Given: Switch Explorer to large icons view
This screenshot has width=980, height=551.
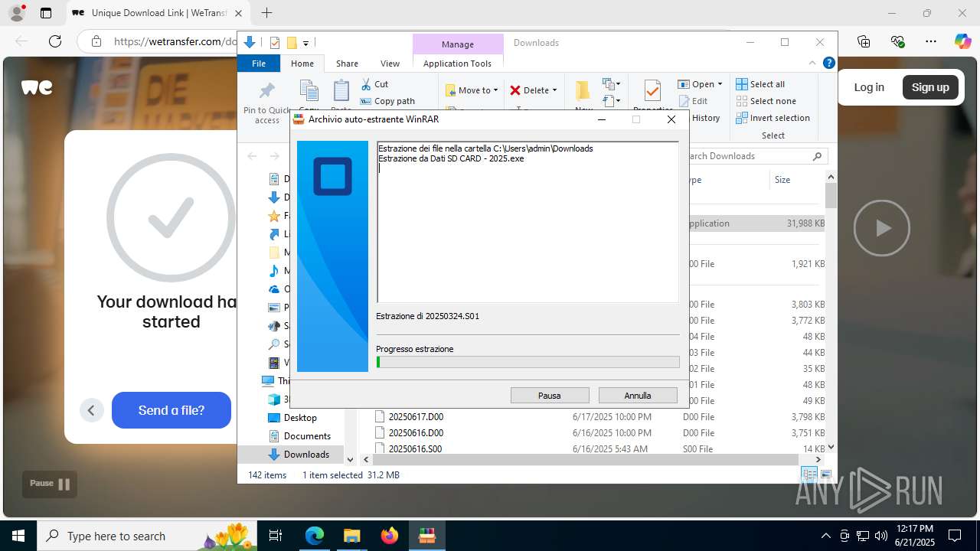Looking at the screenshot, I should click(x=826, y=475).
